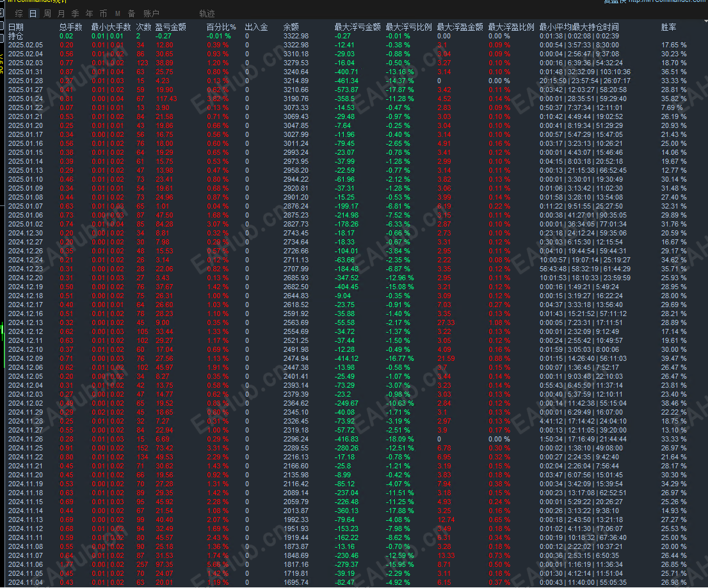Select the 2024.12.30 date row
Screen dimensions: 708x588
click(26, 234)
